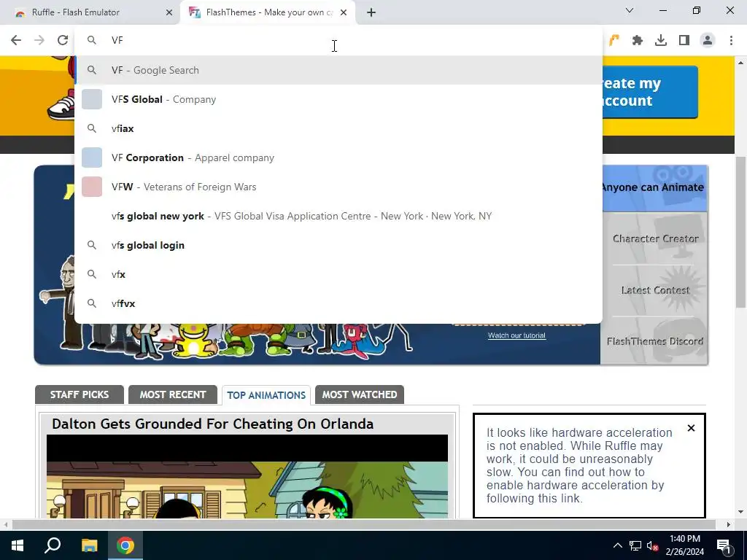Reload the page with refresh icon
Image resolution: width=747 pixels, height=560 pixels.
pos(63,40)
